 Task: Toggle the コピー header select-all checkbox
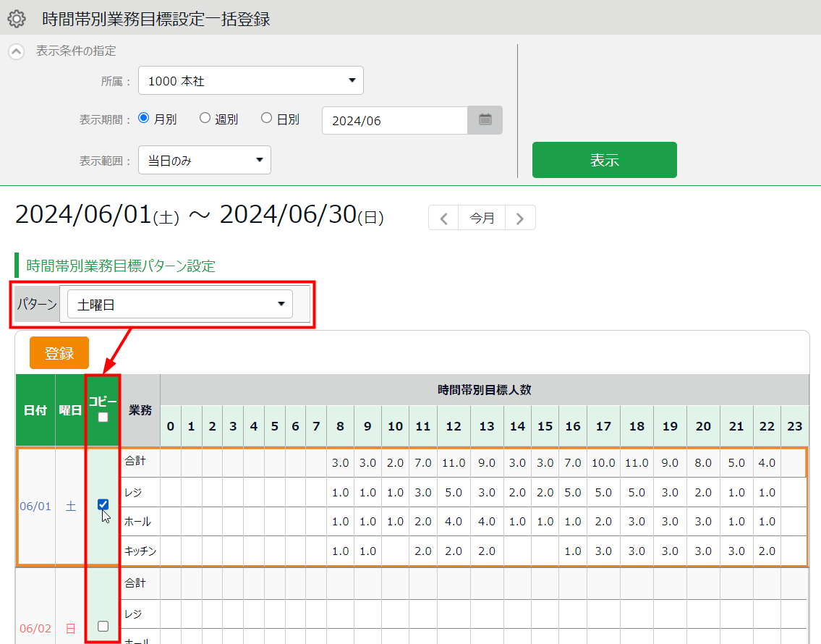103,418
